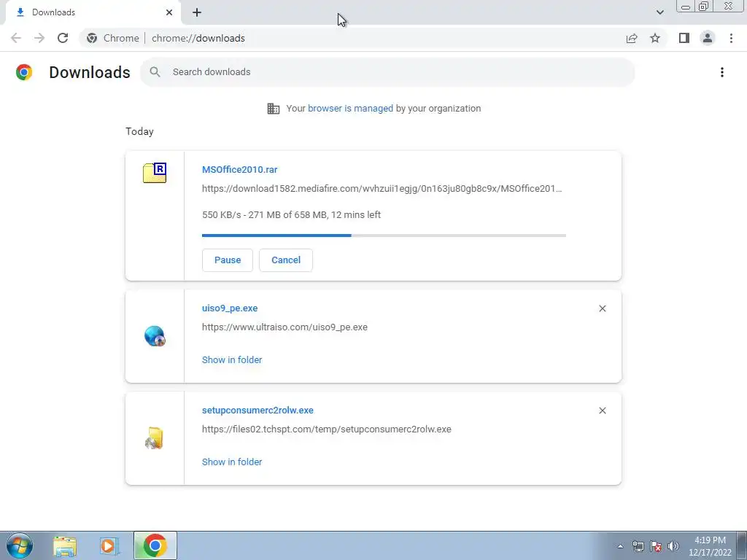The height and width of the screenshot is (560, 747).
Task: Open the setupconsumerc2rolw.exe file link
Action: pyautogui.click(x=258, y=410)
